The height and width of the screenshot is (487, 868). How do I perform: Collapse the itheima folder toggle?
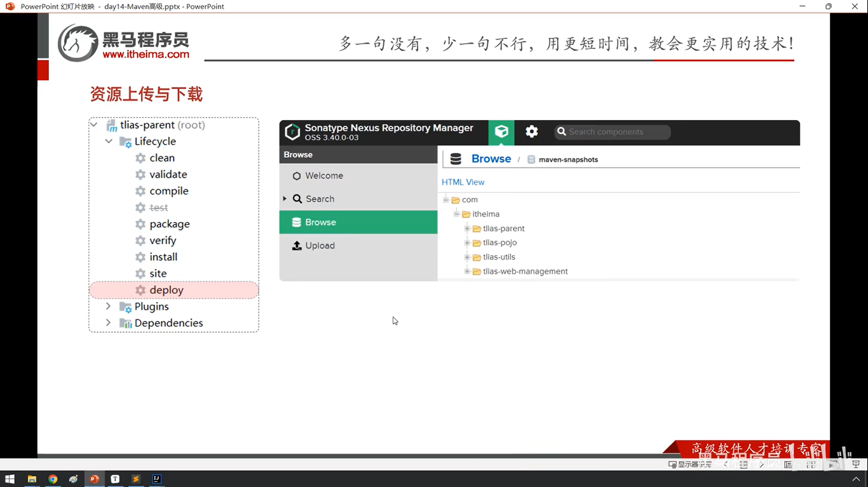click(457, 214)
